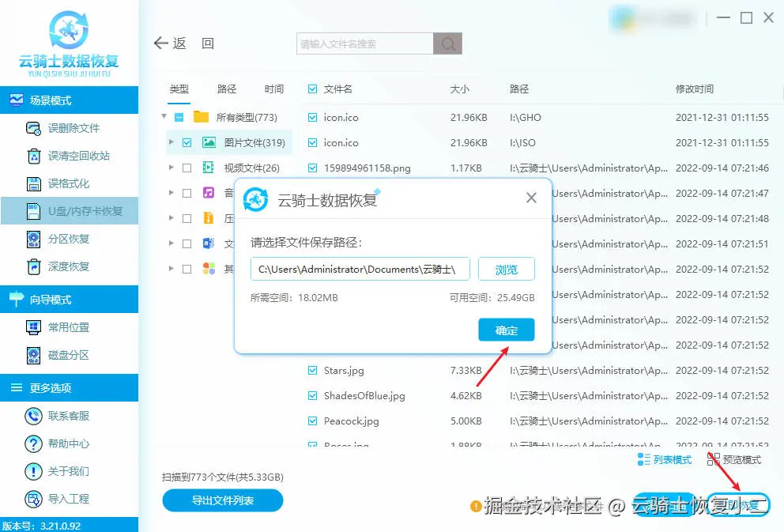
Task: Click 浏览 to browse save path
Action: [x=507, y=270]
